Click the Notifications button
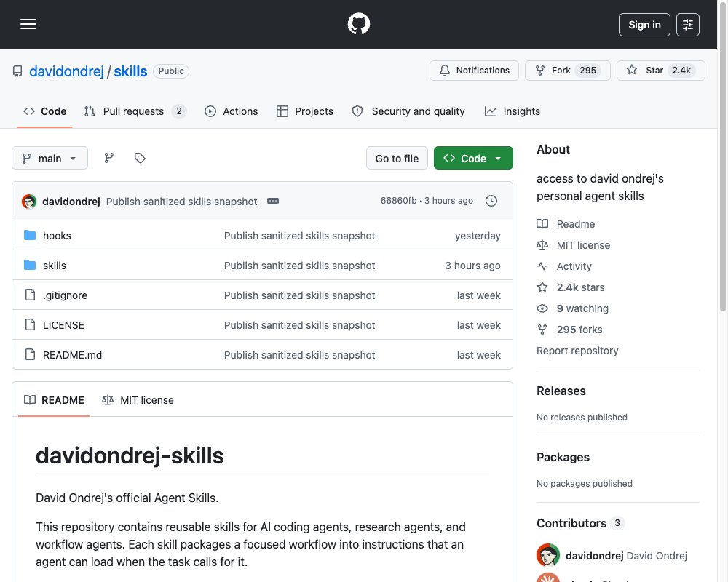 point(474,71)
